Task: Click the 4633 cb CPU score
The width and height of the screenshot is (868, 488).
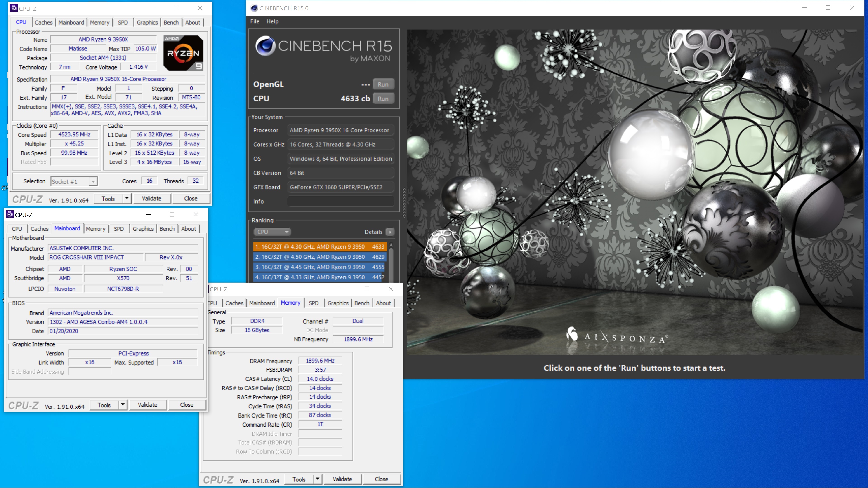Action: (x=355, y=98)
